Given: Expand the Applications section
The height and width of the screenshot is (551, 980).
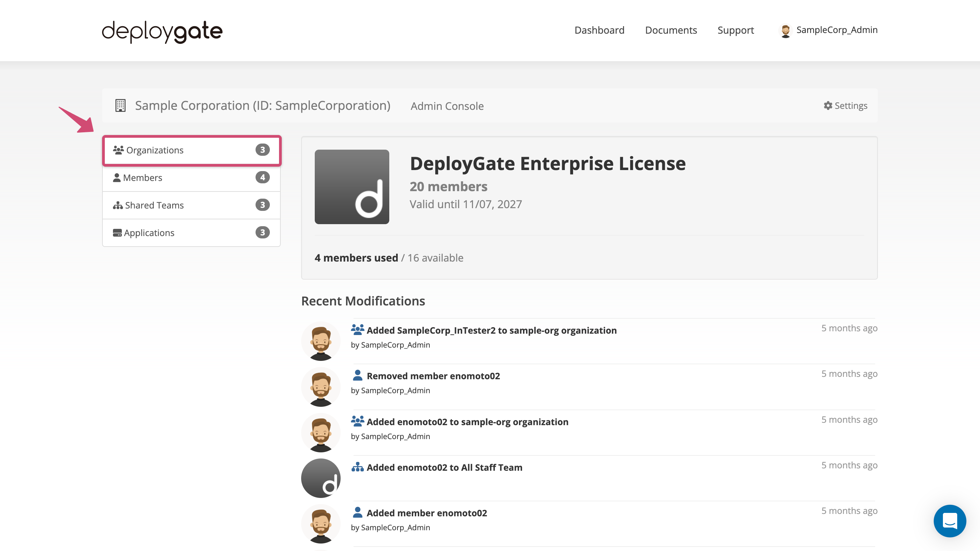Looking at the screenshot, I should 191,233.
